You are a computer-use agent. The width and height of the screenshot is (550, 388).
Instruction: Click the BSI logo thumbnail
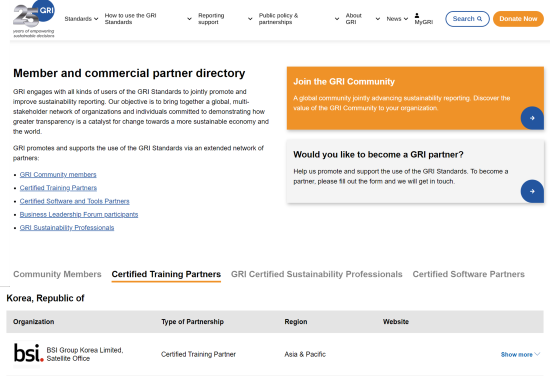[27, 354]
